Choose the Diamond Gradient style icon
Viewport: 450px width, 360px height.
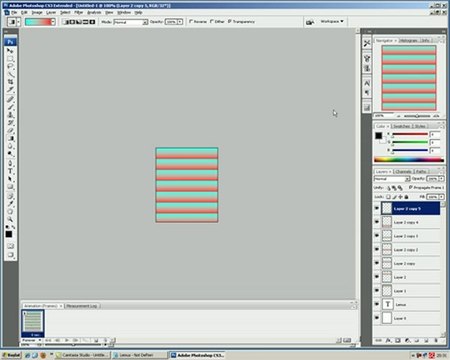point(92,22)
